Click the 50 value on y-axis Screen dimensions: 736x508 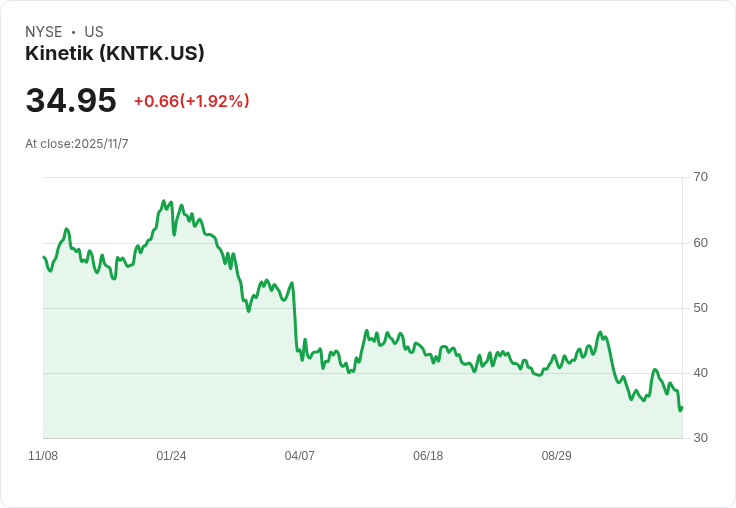click(700, 308)
